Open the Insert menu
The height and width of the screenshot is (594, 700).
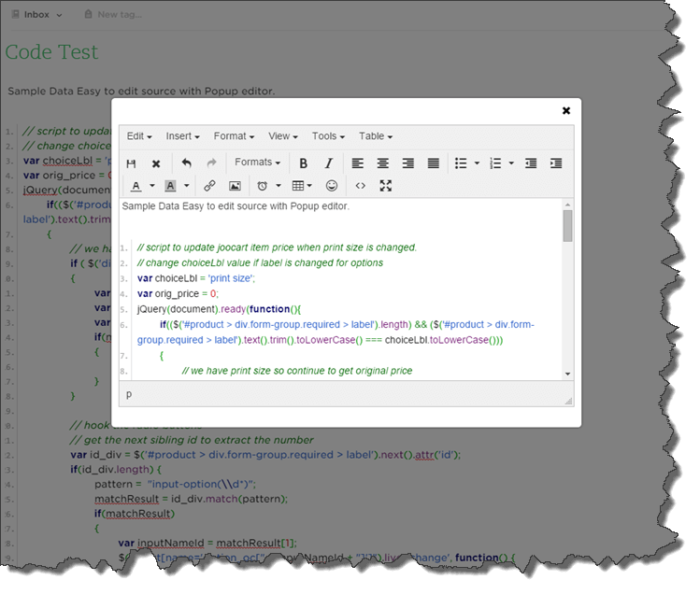182,136
